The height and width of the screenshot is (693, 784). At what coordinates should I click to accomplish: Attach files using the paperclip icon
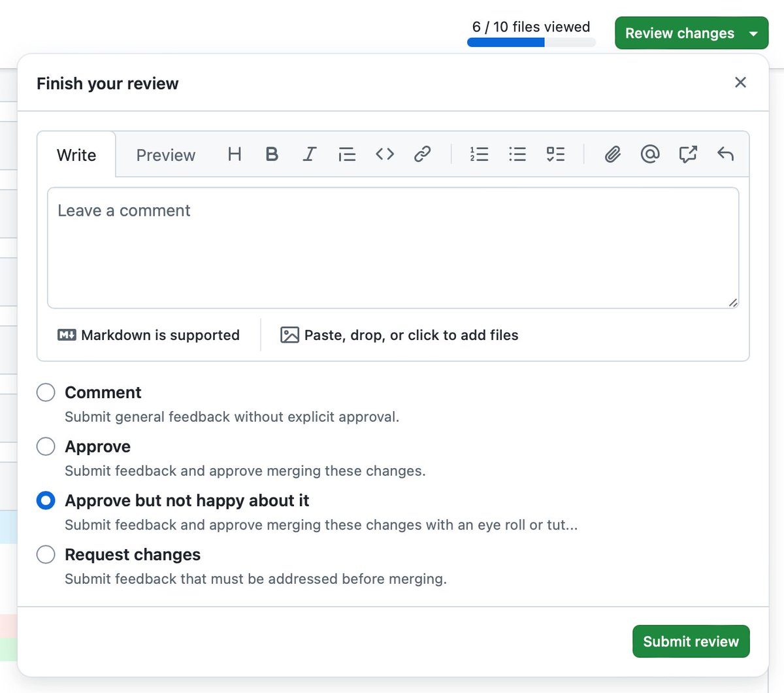tap(612, 154)
